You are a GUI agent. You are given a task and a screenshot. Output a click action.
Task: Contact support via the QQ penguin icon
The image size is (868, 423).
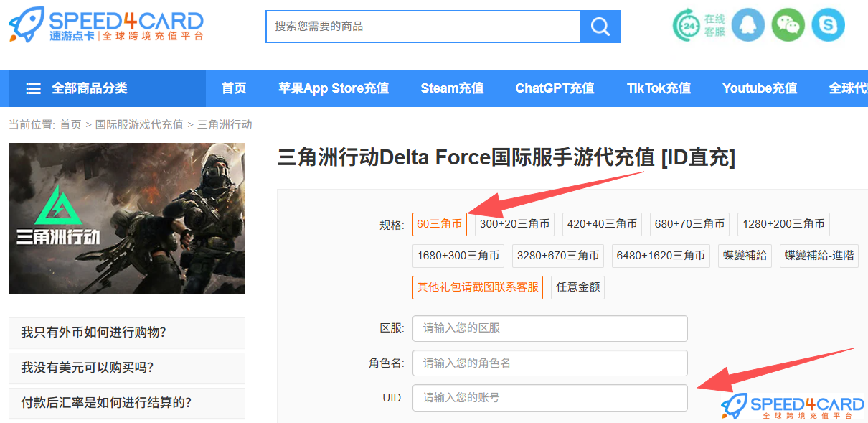coord(748,25)
